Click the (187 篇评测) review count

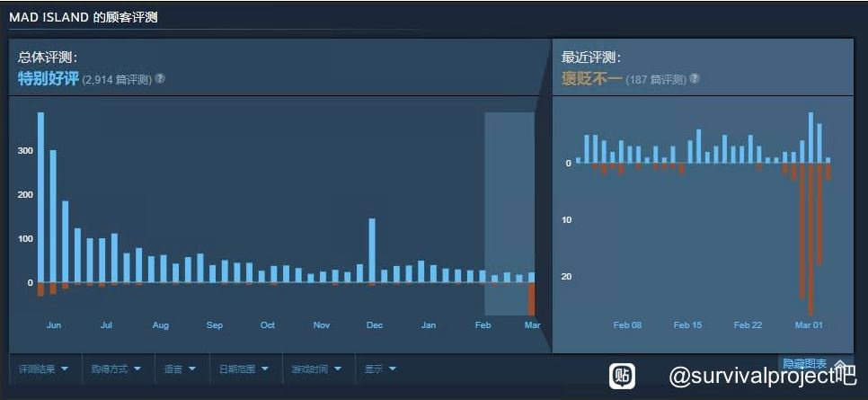(x=656, y=80)
